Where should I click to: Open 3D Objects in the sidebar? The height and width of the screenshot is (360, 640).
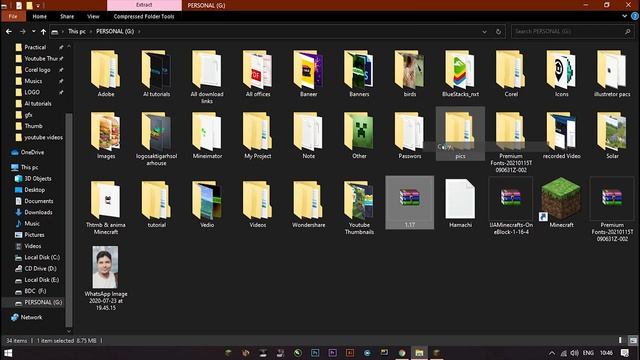click(38, 179)
